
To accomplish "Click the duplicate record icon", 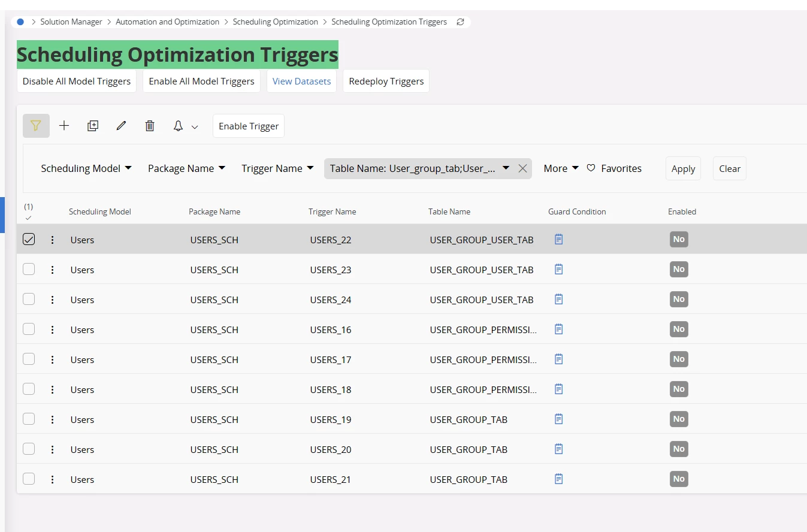I will (x=93, y=126).
